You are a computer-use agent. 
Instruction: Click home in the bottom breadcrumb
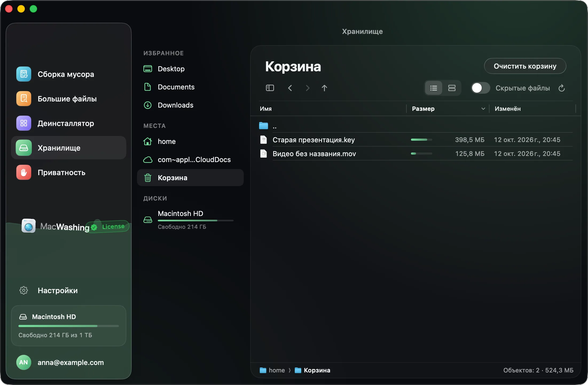tap(273, 370)
